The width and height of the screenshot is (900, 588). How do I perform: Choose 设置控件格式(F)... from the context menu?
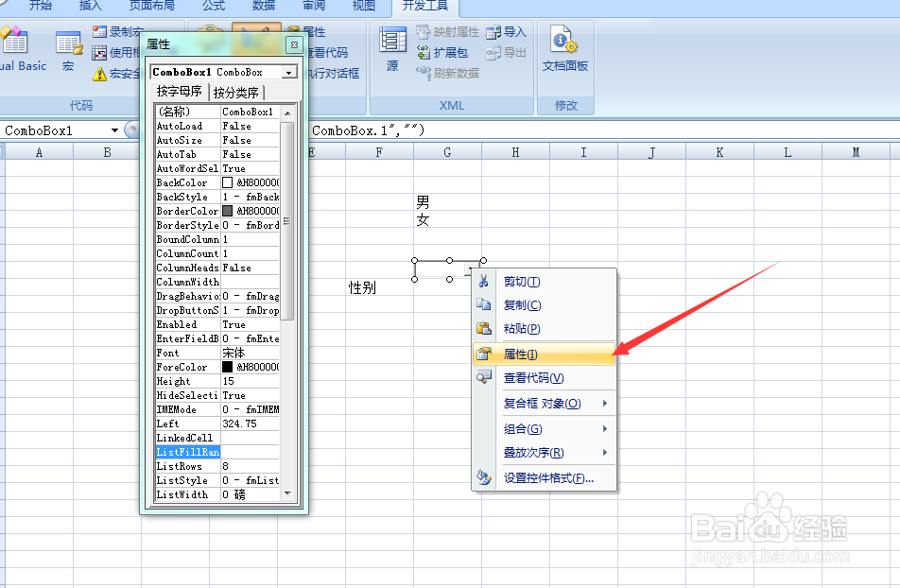pyautogui.click(x=544, y=477)
